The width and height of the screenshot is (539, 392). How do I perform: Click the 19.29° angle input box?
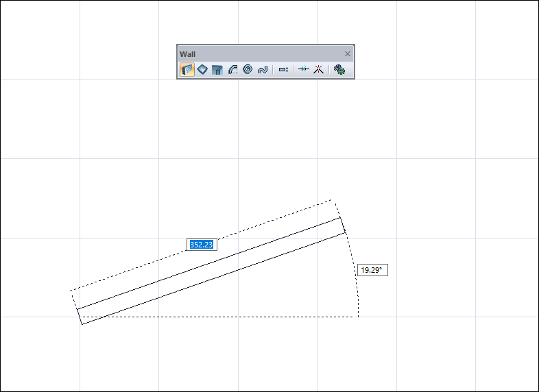[x=372, y=270]
